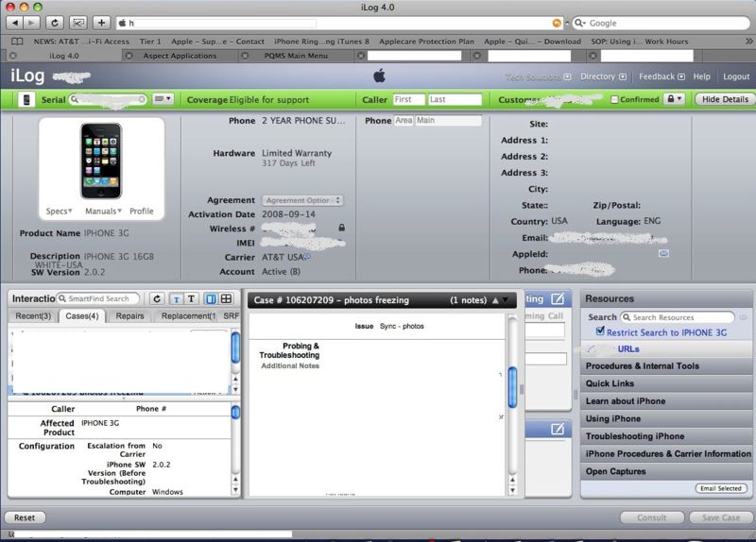
Task: Switch to the Aspect Applications browser tab
Action: click(180, 56)
